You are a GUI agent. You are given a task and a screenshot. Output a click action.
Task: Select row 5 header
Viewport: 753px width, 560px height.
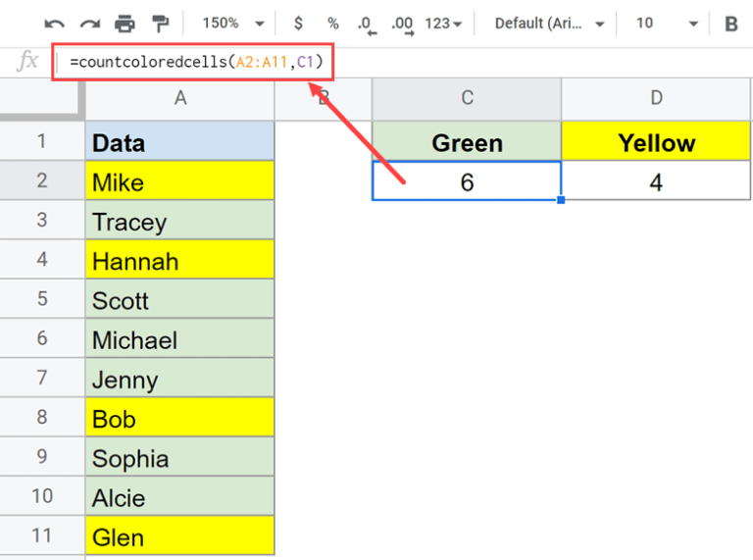42,299
